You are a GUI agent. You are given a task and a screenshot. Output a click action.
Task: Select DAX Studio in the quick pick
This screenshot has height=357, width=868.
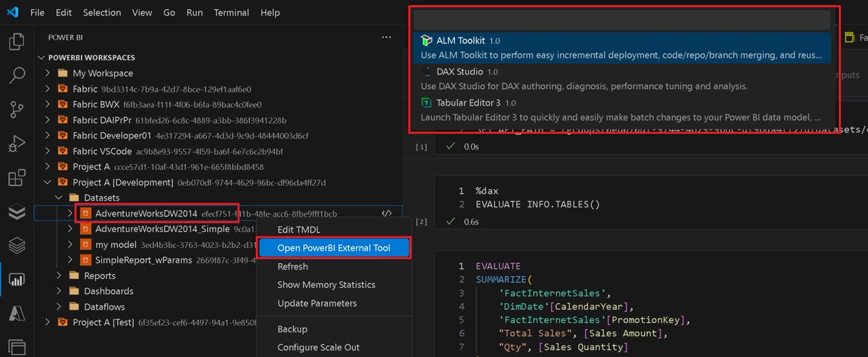click(623, 79)
